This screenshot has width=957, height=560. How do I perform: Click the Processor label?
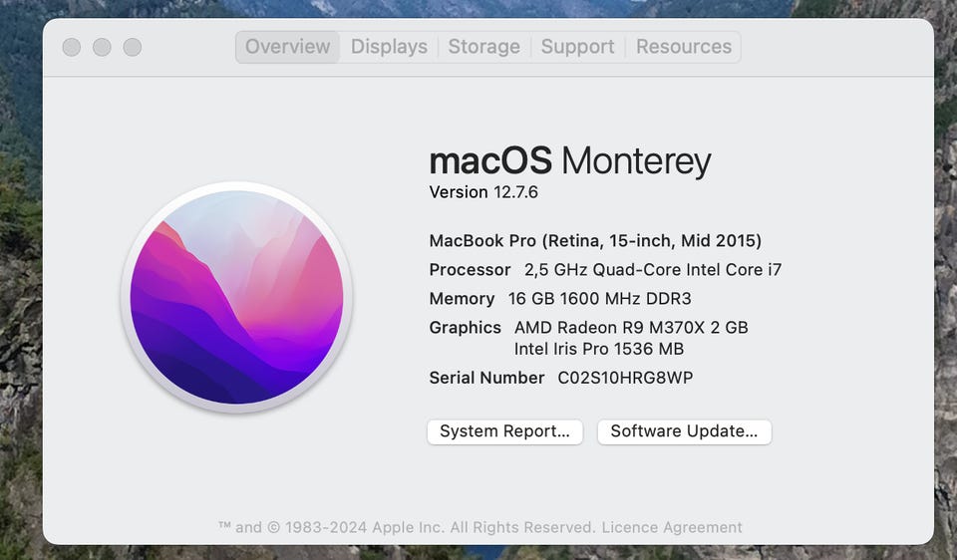point(470,270)
